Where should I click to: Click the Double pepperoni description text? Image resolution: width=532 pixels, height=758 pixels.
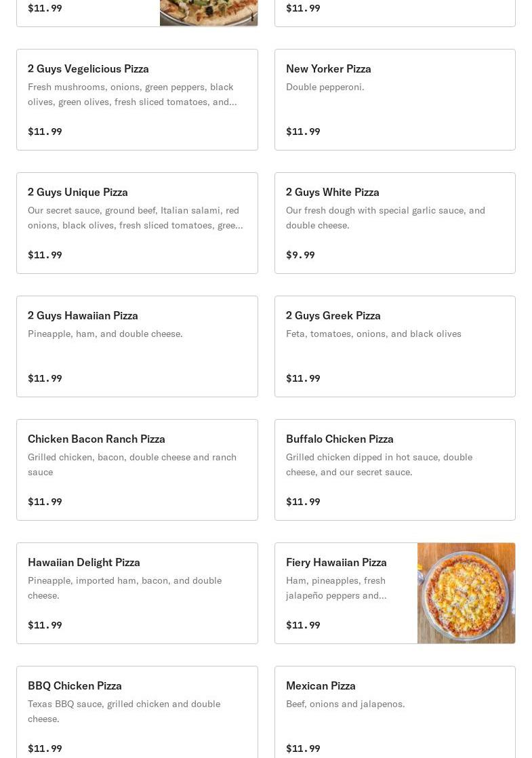tap(325, 87)
